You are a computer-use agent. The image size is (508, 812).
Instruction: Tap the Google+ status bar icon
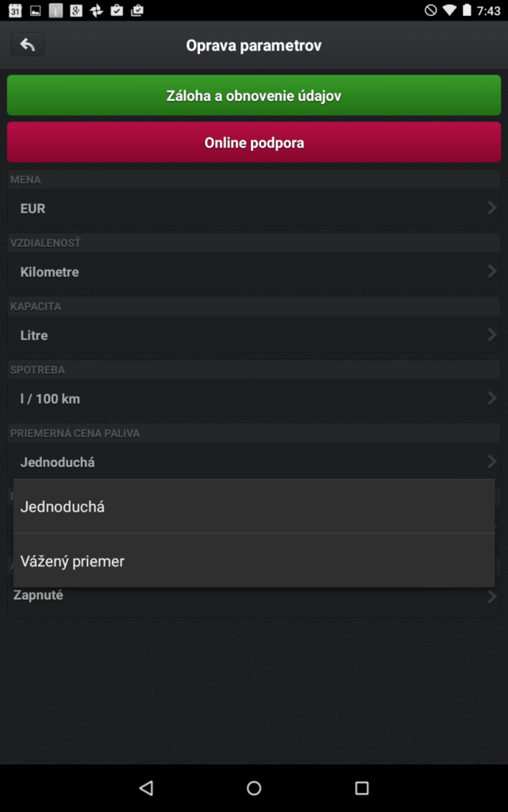tap(76, 10)
